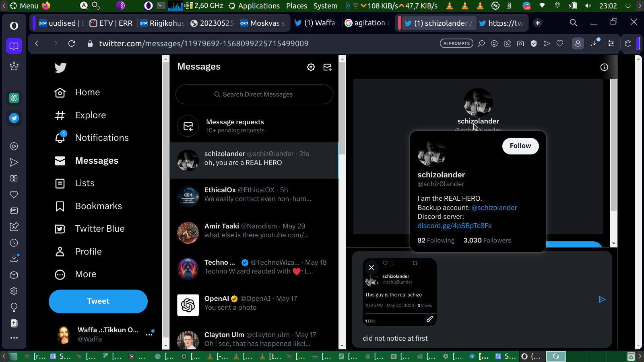Compose a new message icon
The width and height of the screenshot is (644, 362).
pyautogui.click(x=328, y=67)
